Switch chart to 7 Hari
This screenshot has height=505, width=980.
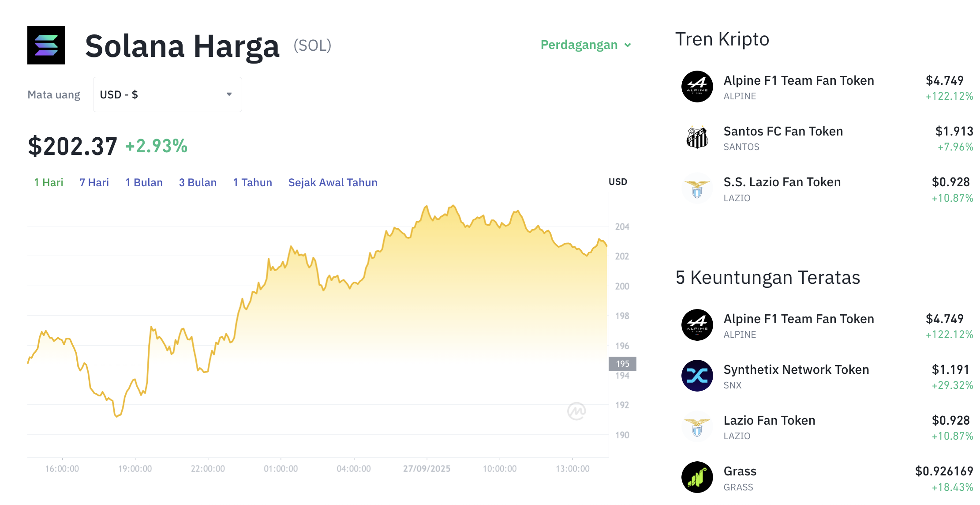pyautogui.click(x=94, y=182)
